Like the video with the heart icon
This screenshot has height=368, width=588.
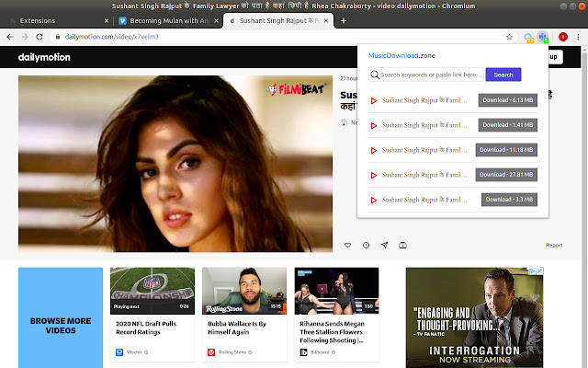click(348, 245)
